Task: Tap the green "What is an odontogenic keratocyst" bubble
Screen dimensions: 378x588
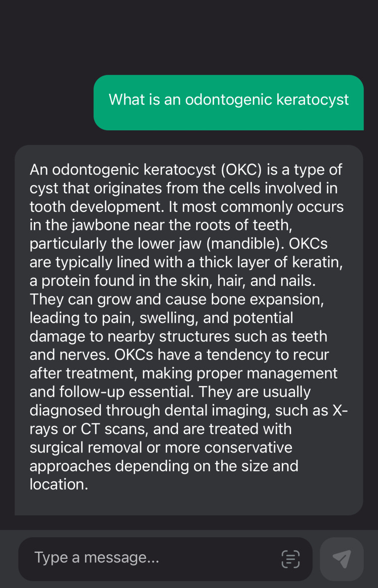Action: click(229, 102)
